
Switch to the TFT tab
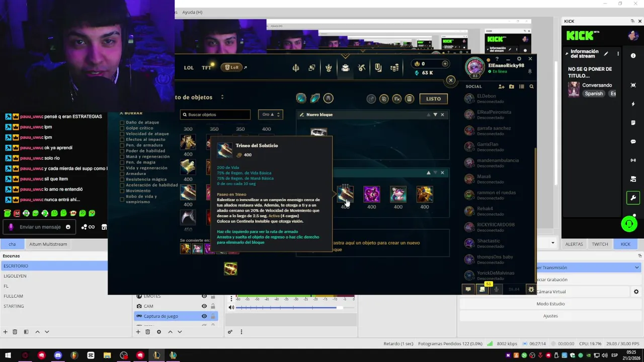206,67
